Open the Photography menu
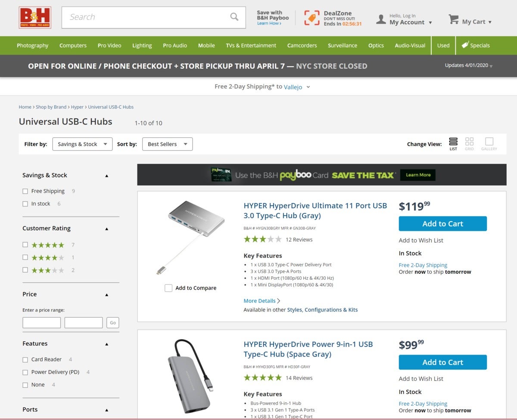 point(33,45)
